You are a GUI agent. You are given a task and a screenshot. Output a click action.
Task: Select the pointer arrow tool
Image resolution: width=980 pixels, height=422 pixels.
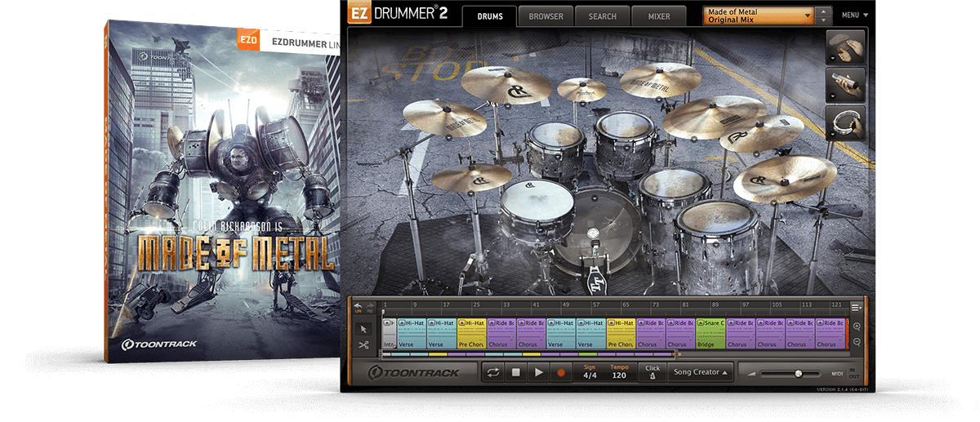[364, 329]
